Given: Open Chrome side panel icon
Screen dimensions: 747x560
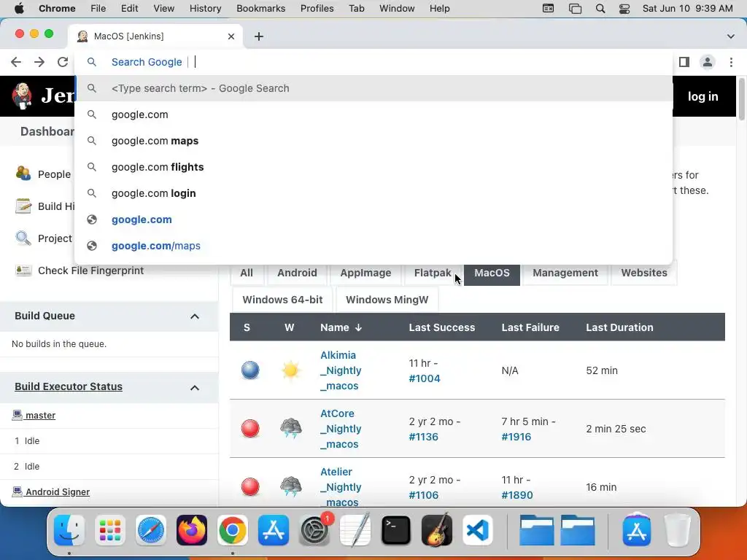Looking at the screenshot, I should click(x=684, y=62).
